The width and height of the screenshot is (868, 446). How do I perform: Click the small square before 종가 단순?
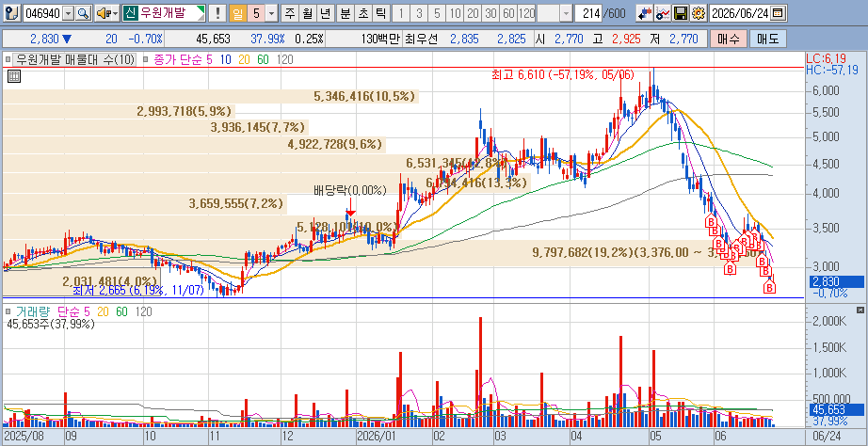coord(145,60)
